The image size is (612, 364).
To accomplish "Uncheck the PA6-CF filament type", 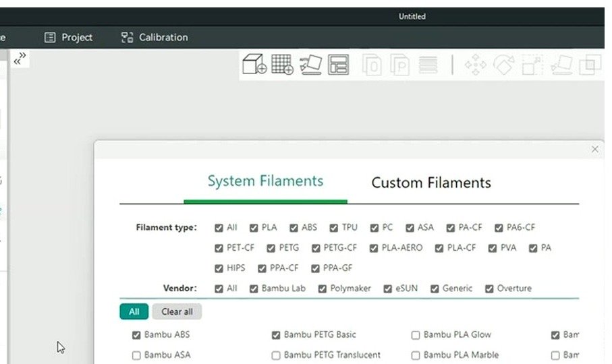I will tap(499, 228).
